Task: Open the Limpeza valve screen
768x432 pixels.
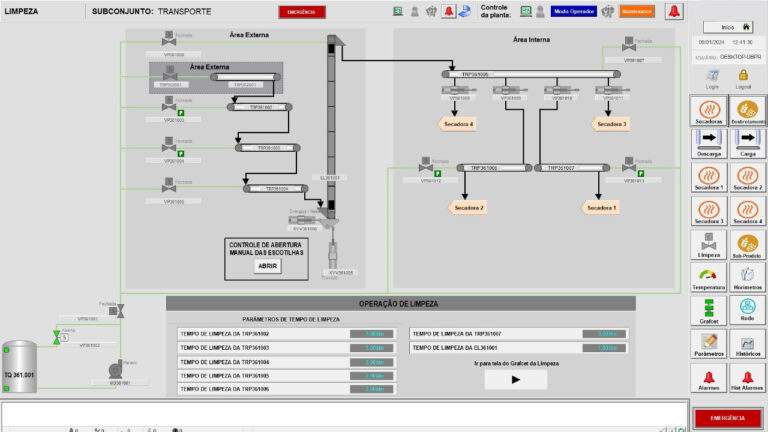Action: (709, 245)
